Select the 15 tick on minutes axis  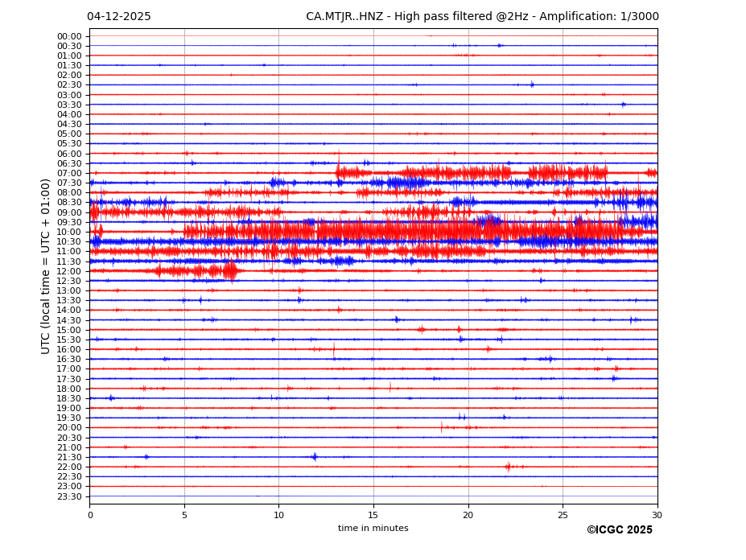[373, 515]
